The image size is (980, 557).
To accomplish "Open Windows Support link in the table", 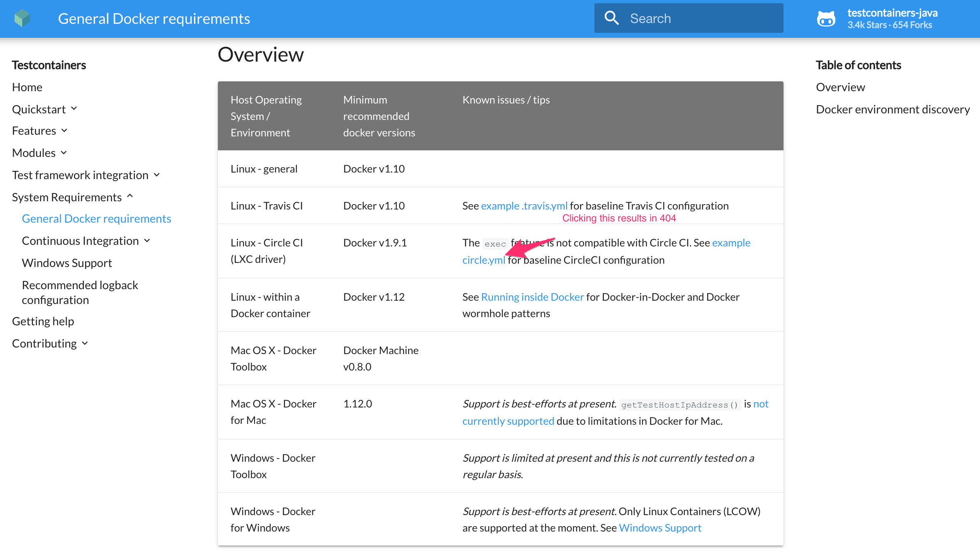I will [x=660, y=527].
